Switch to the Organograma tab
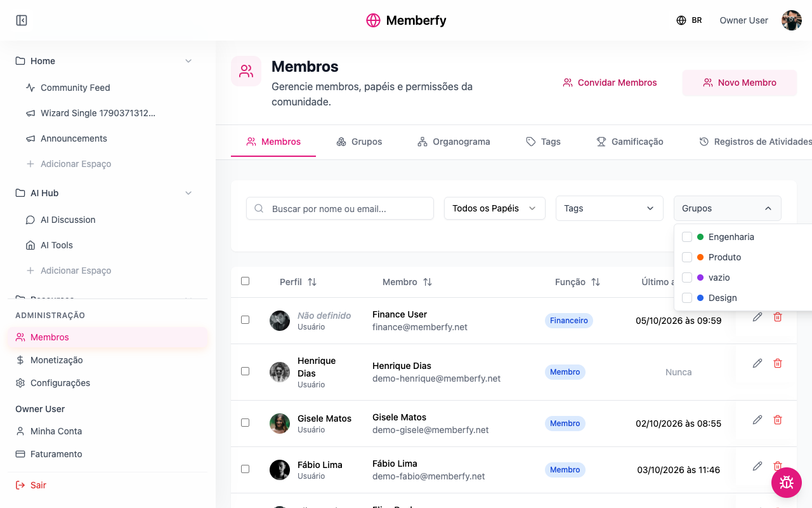This screenshot has height=508, width=812. (454, 142)
